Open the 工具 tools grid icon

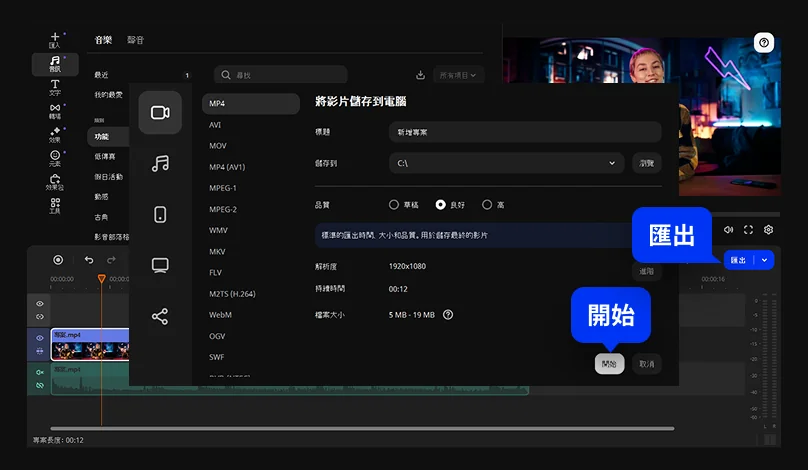[55, 206]
